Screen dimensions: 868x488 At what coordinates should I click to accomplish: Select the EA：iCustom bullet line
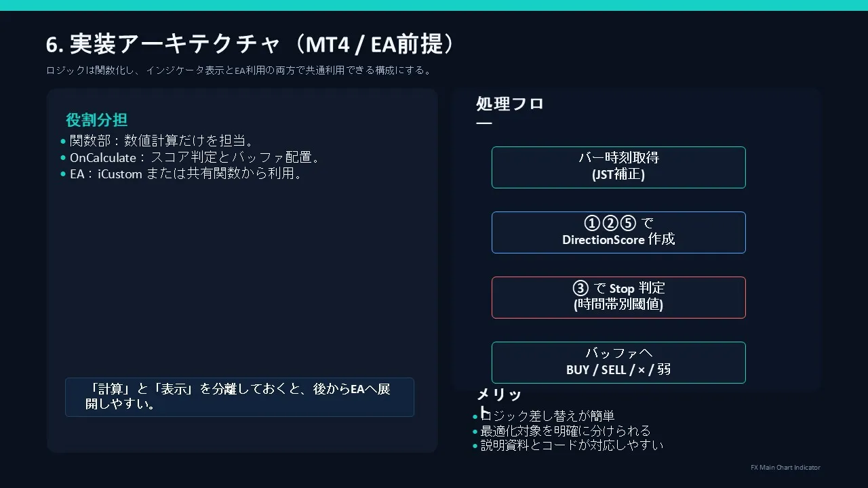pos(185,174)
